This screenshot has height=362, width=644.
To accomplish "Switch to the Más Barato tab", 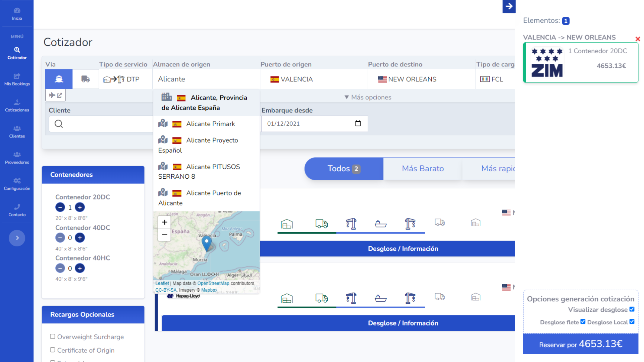I will [423, 169].
